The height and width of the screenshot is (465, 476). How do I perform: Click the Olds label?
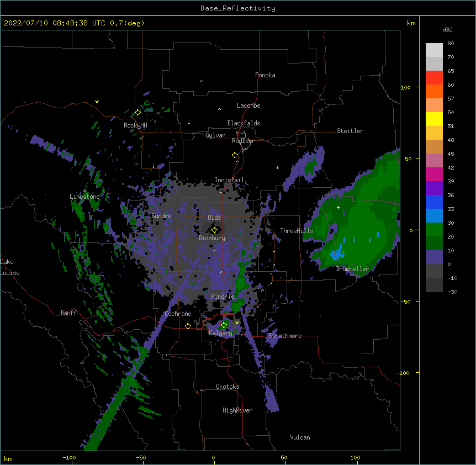point(214,218)
